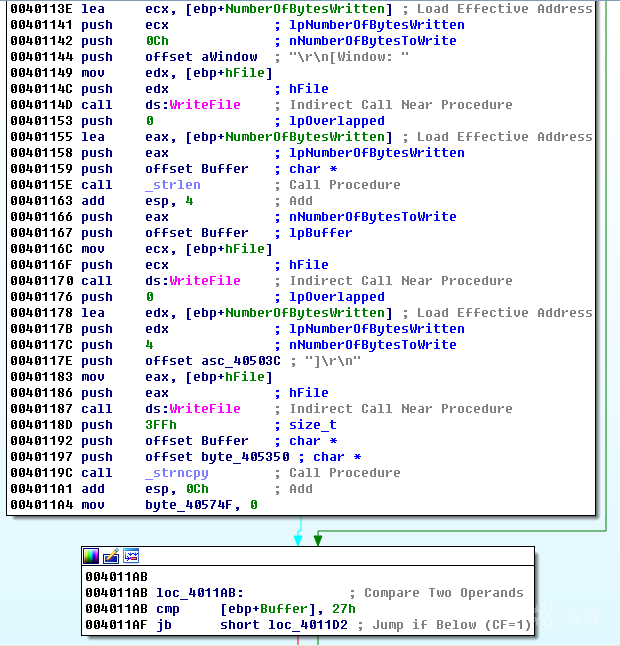Click the push value '4' at 0040117C

(x=149, y=345)
